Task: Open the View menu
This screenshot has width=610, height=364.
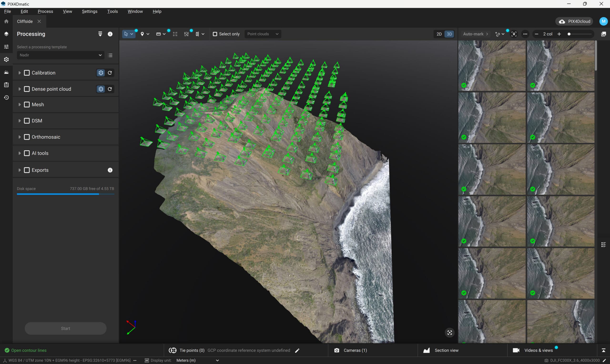Action: click(67, 11)
